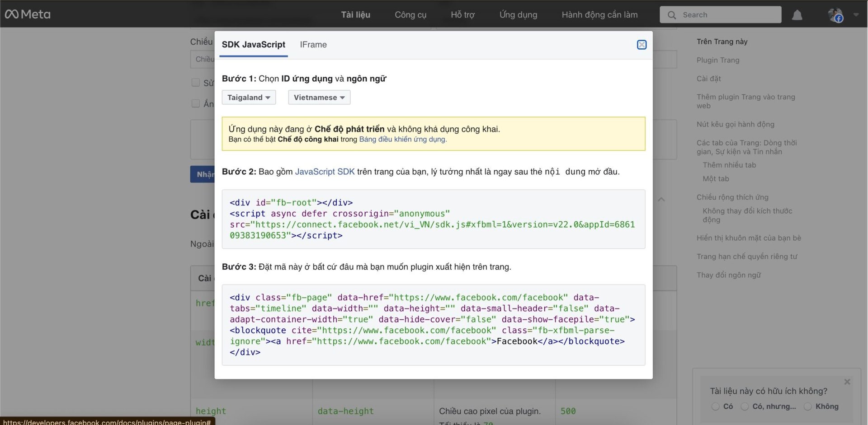Open the JavaScript SDK link
Screen dimensions: 868x425
(x=325, y=172)
